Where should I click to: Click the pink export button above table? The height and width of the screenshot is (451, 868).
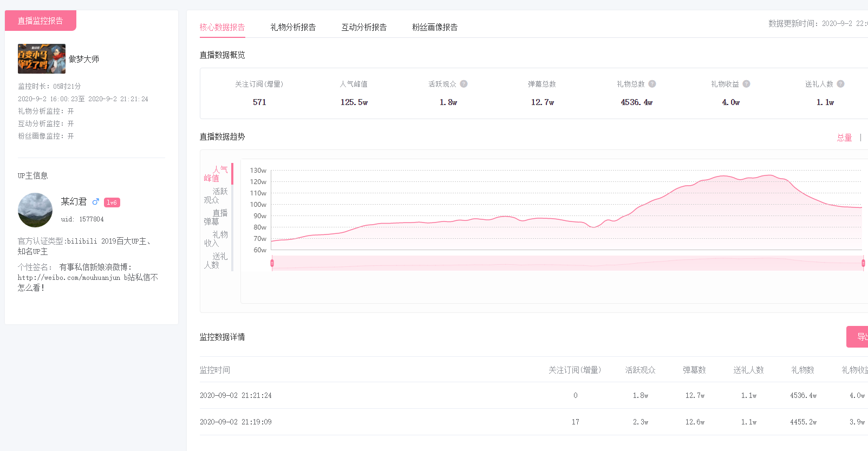[858, 337]
